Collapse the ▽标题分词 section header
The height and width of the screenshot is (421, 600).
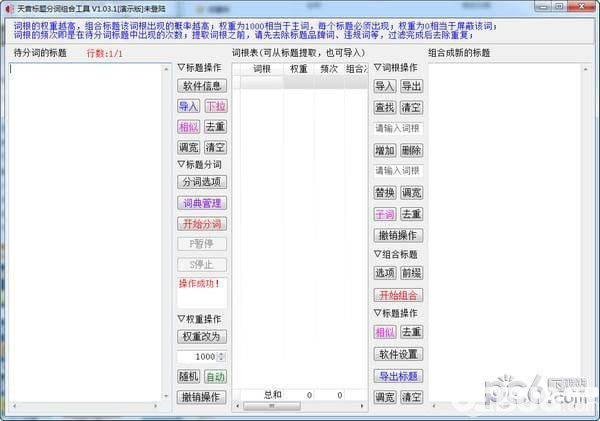click(x=199, y=165)
